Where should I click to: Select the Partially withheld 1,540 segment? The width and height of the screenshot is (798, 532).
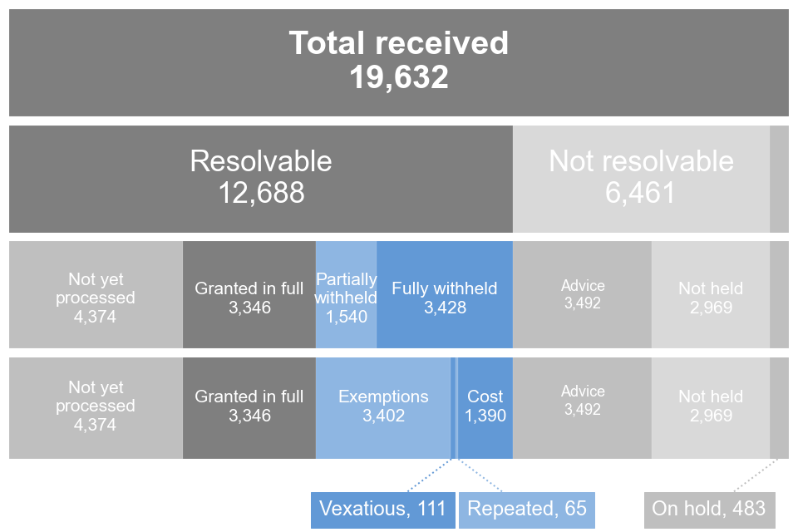[346, 295]
